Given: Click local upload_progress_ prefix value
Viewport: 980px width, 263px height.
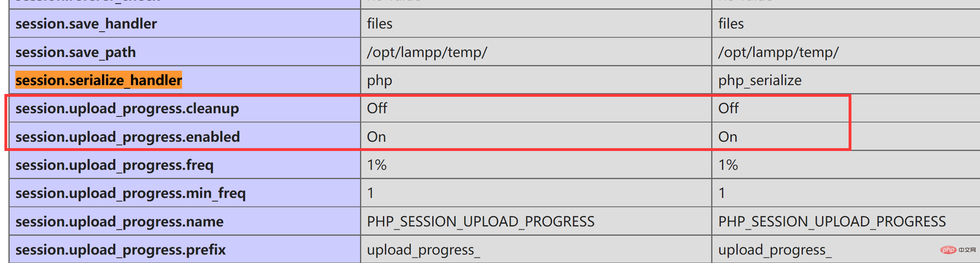Looking at the screenshot, I should [423, 250].
